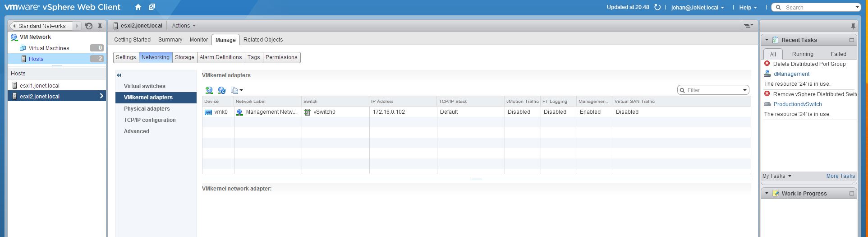Open the Storage sub-tab
The width and height of the screenshot is (868, 237).
(184, 57)
